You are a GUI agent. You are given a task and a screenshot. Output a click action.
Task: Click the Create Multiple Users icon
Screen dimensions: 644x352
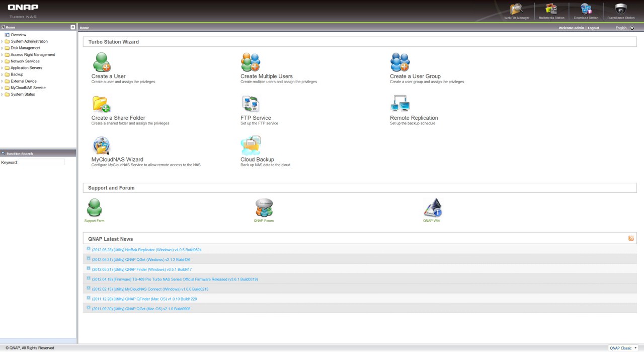point(250,62)
